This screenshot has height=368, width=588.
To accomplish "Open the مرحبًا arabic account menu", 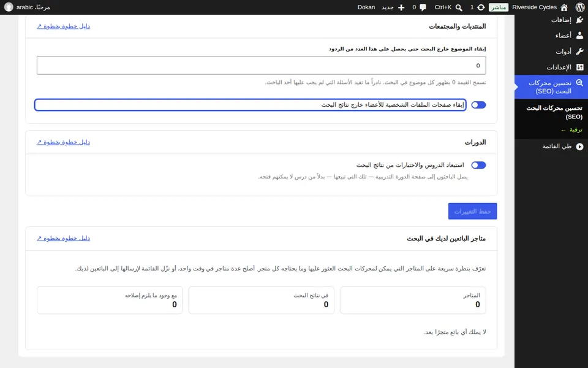I will coord(33,7).
